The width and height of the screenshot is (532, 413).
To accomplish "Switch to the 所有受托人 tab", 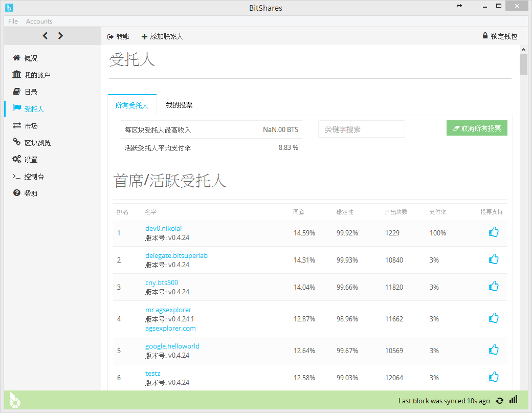I will click(132, 105).
